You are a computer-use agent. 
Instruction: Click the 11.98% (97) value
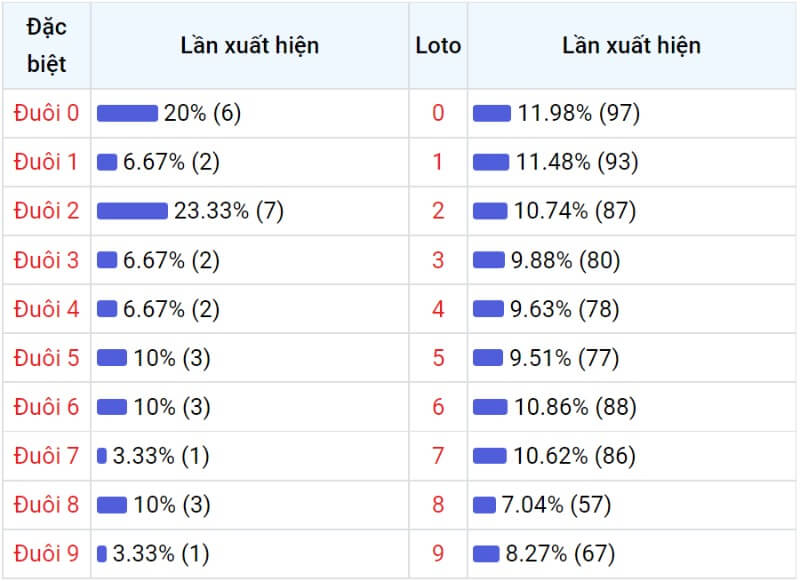[579, 113]
